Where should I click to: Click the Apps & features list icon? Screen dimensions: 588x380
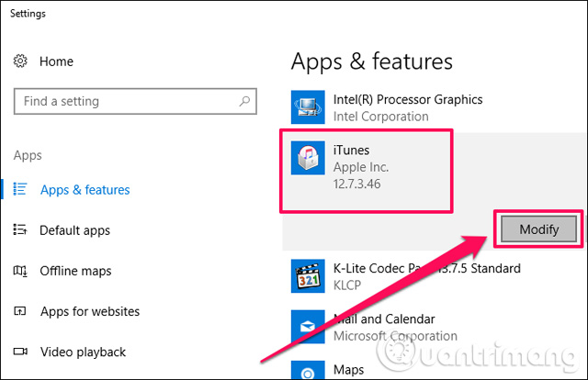tap(21, 190)
